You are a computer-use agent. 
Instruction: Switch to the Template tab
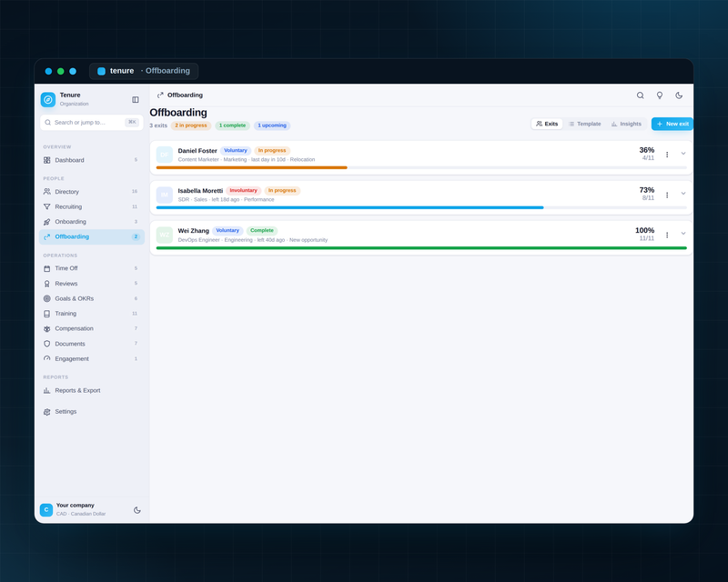(584, 124)
